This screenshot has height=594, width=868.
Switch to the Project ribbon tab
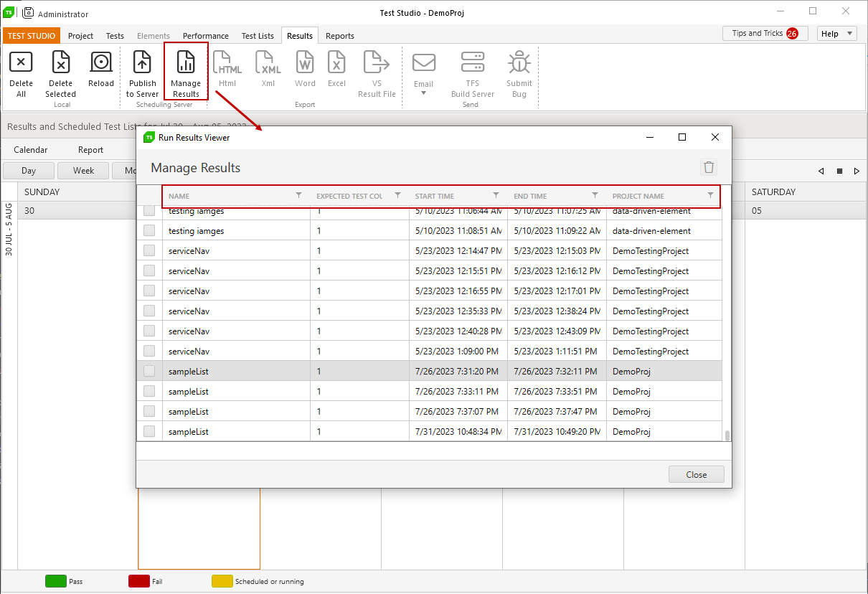[81, 36]
